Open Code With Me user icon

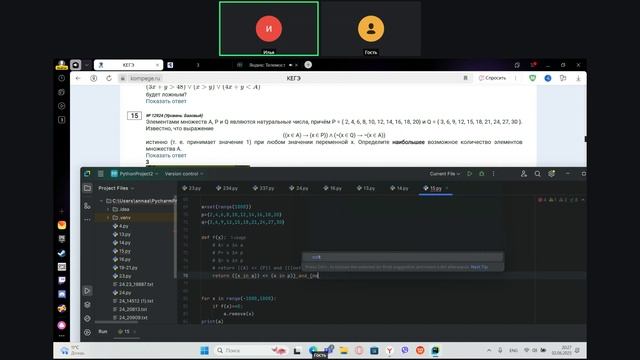tap(524, 174)
